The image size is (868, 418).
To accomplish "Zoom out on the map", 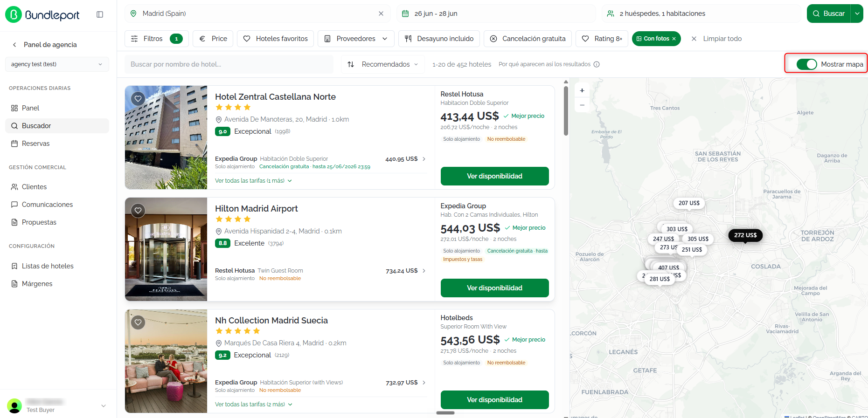I will 582,105.
